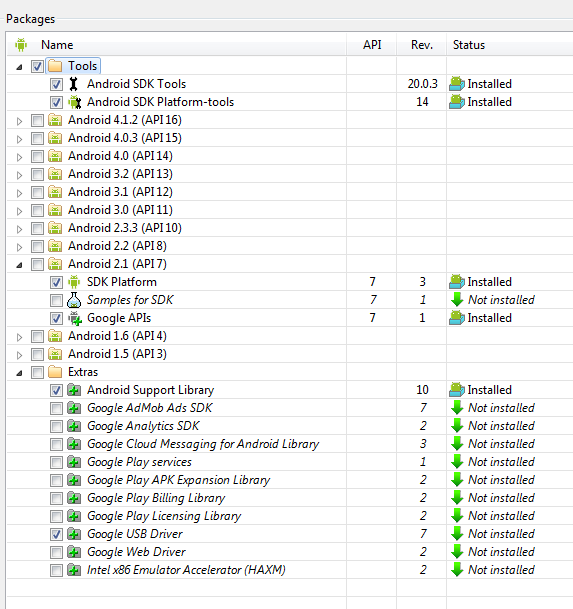The image size is (573, 609).
Task: Uncheck Android SDK Platform-tools checkbox
Action: 56,102
